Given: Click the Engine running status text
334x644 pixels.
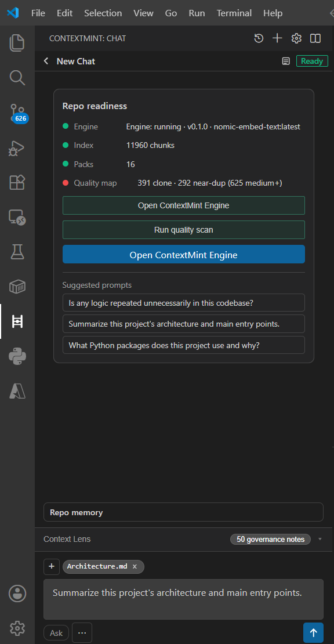Looking at the screenshot, I should point(213,126).
